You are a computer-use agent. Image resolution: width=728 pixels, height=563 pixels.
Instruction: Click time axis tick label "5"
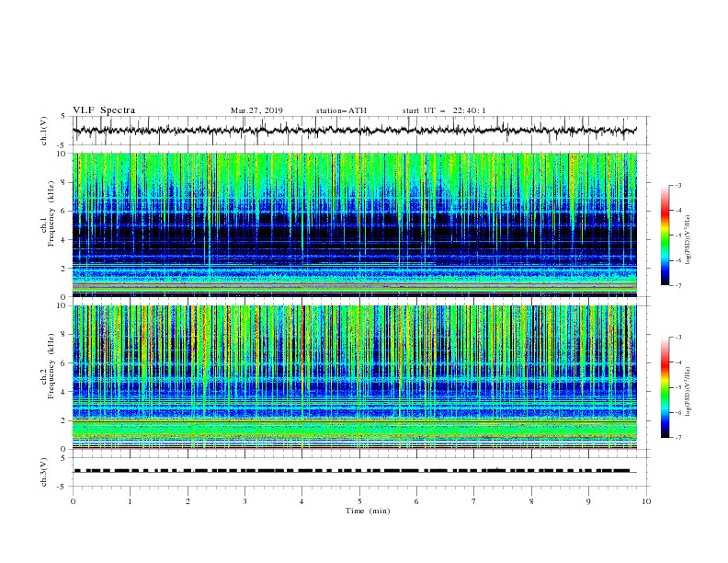tap(359, 501)
